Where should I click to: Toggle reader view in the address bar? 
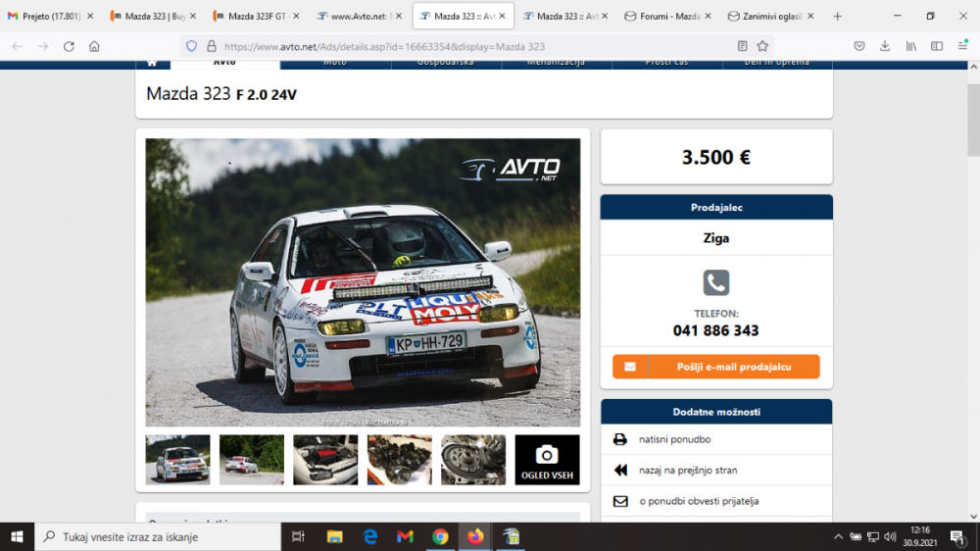742,46
